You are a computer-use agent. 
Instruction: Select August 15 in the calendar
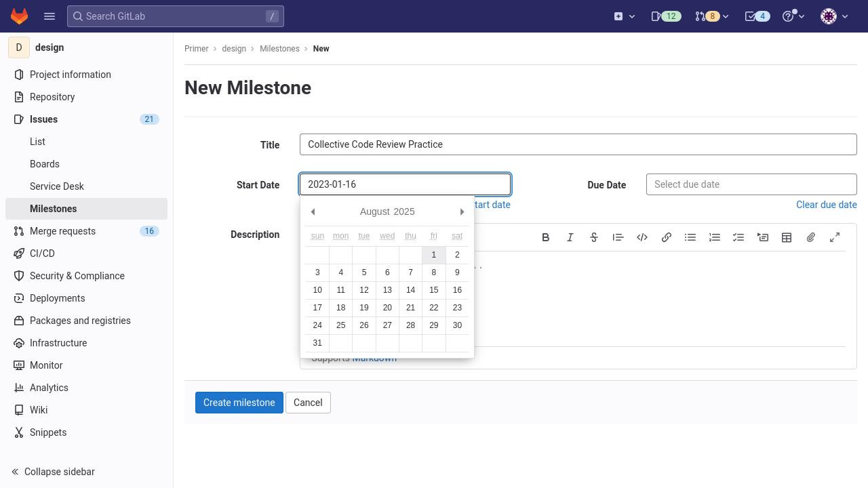pos(434,290)
